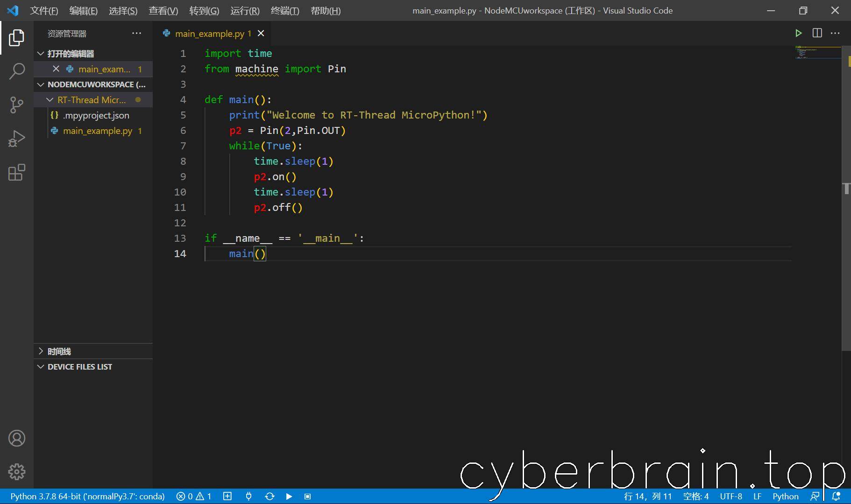
Task: Click the underlined word machine on line 2
Action: (x=256, y=69)
